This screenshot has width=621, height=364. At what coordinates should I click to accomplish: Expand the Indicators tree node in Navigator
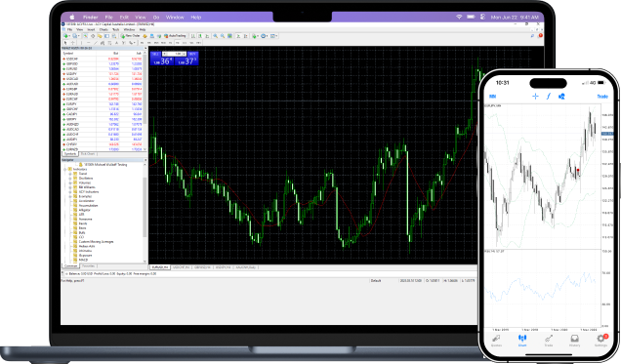tap(65, 170)
